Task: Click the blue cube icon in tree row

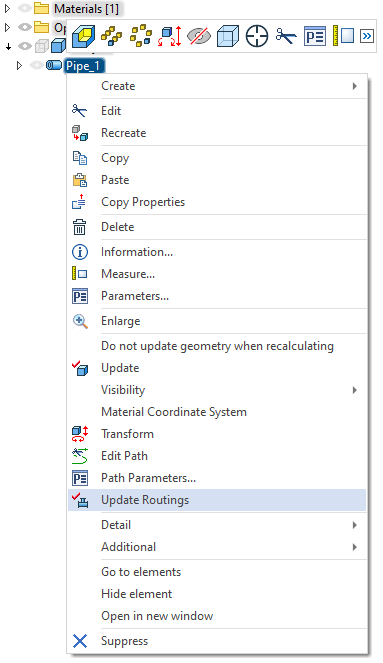Action: tap(58, 46)
